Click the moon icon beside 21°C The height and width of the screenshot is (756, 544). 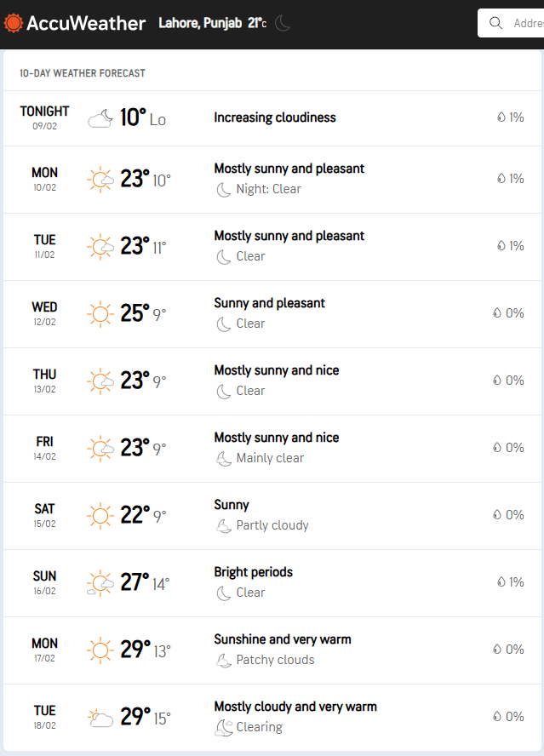[283, 23]
